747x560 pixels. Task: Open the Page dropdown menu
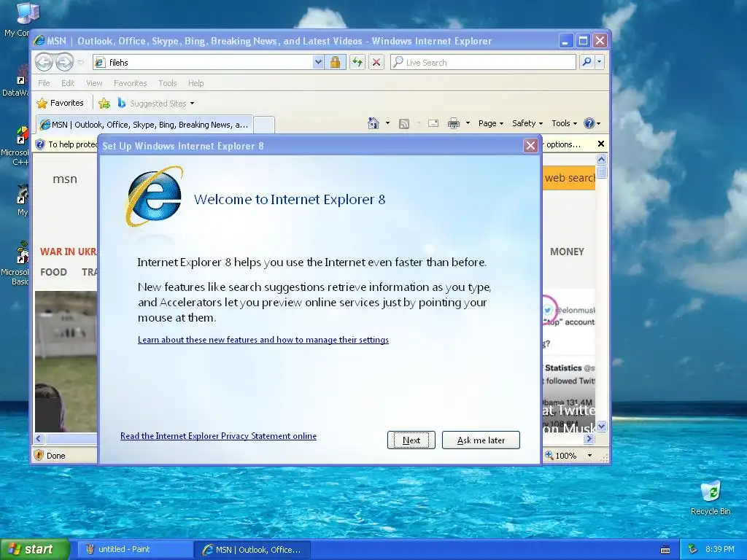pos(491,123)
